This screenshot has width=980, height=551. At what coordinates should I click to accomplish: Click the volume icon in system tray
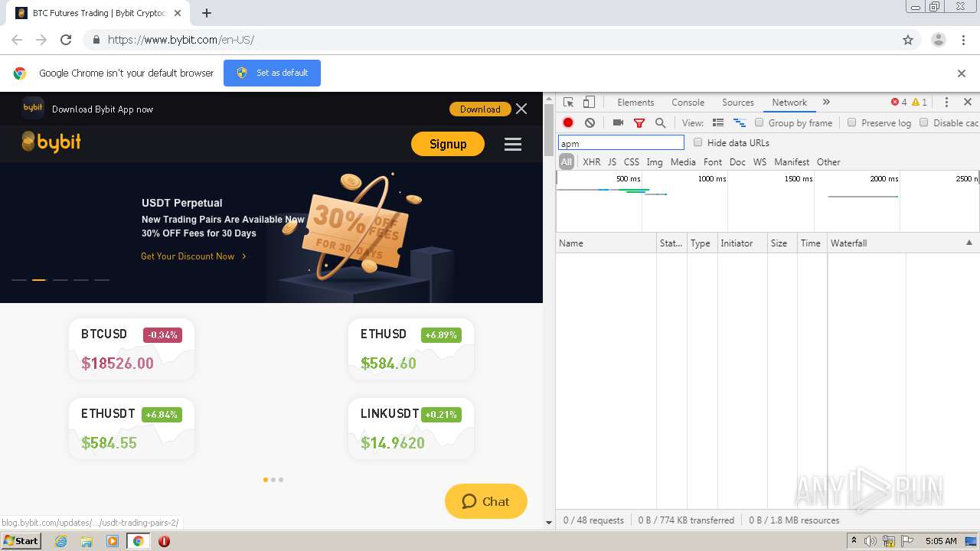pyautogui.click(x=871, y=541)
